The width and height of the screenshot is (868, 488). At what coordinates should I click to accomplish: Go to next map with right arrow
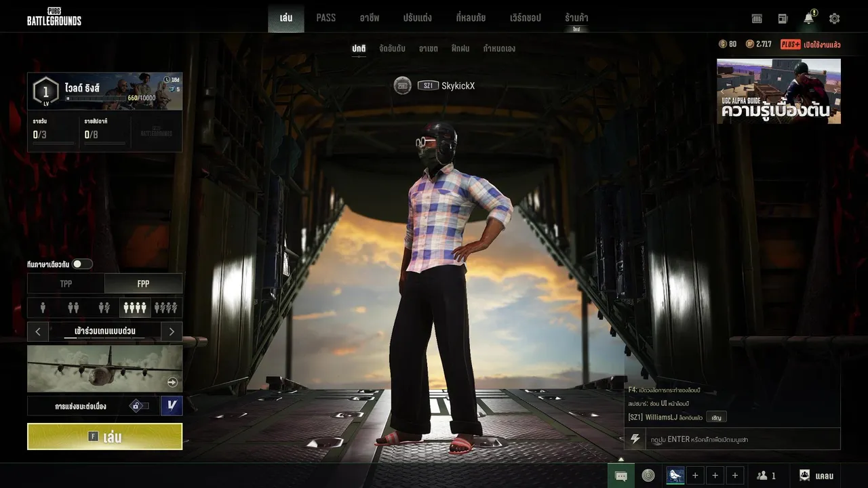(x=172, y=331)
